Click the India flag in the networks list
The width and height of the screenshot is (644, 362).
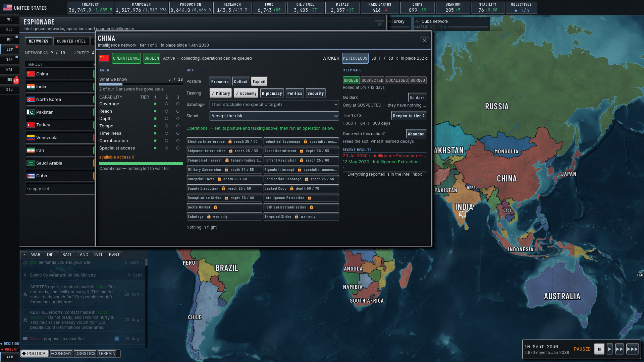pyautogui.click(x=31, y=86)
